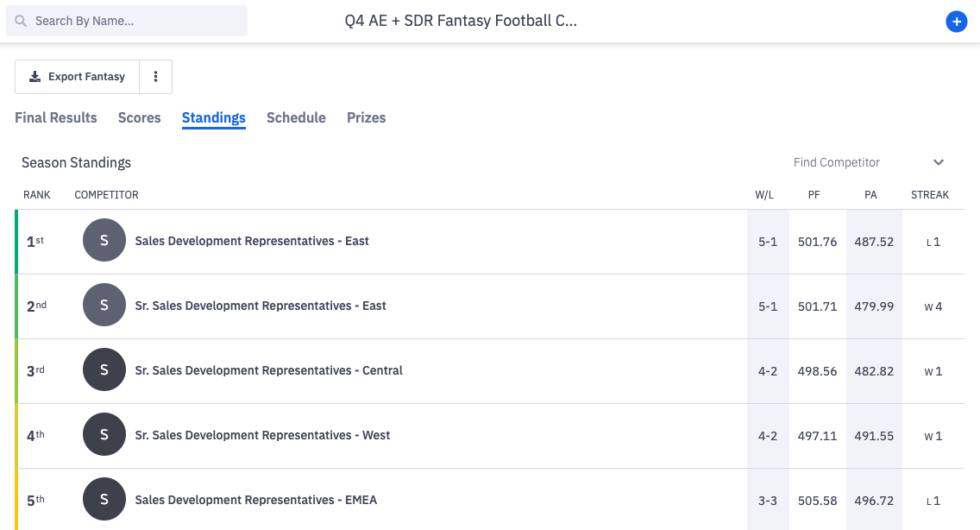980x530 pixels.
Task: Sort by the STREAK column header
Action: pyautogui.click(x=929, y=194)
